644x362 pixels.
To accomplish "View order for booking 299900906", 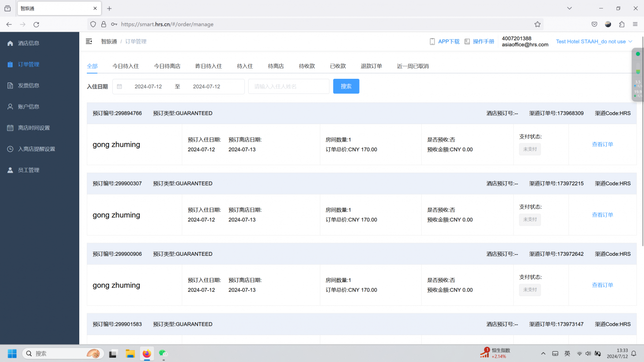I will [x=602, y=285].
